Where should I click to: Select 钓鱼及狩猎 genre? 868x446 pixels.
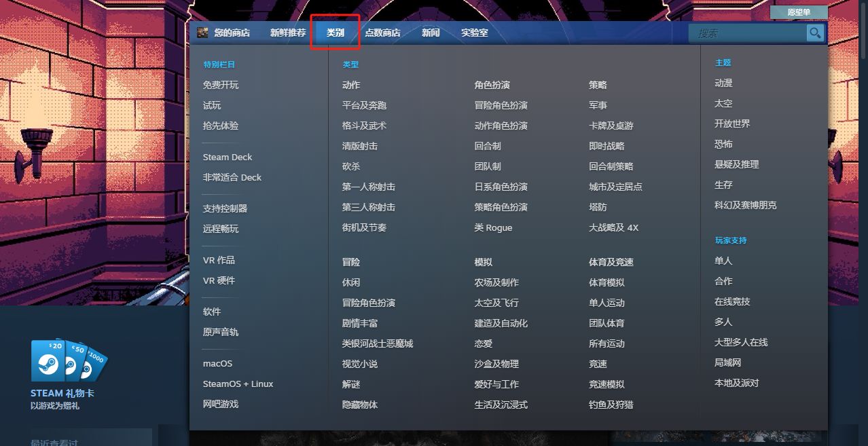(611, 405)
